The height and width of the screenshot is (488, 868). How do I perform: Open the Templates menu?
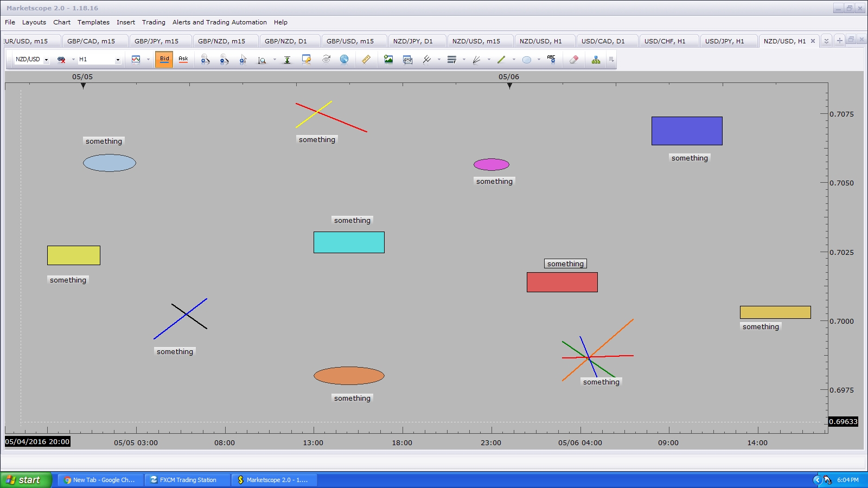coord(93,22)
